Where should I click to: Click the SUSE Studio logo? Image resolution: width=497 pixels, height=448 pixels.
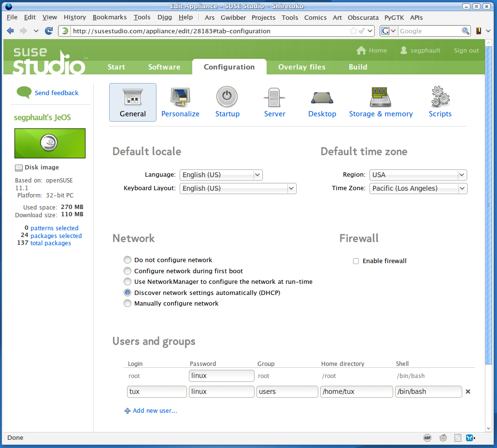(x=50, y=61)
